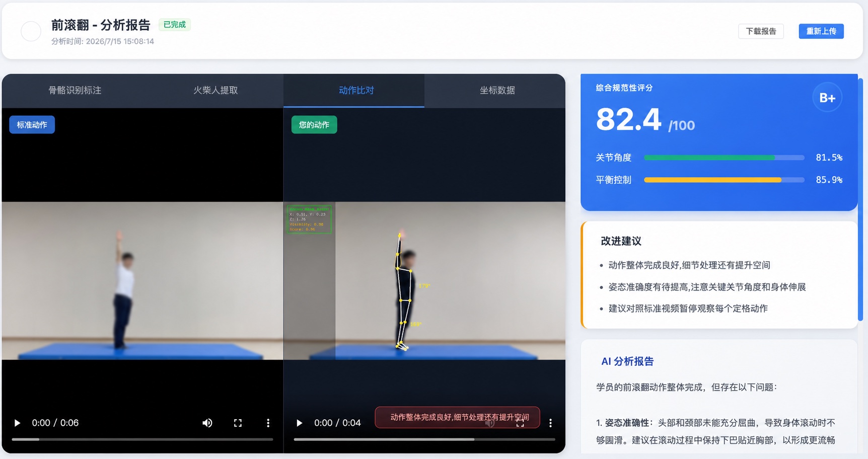Image resolution: width=868 pixels, height=459 pixels.
Task: Switch to 骨骼识别标注 tab
Action: tap(75, 91)
